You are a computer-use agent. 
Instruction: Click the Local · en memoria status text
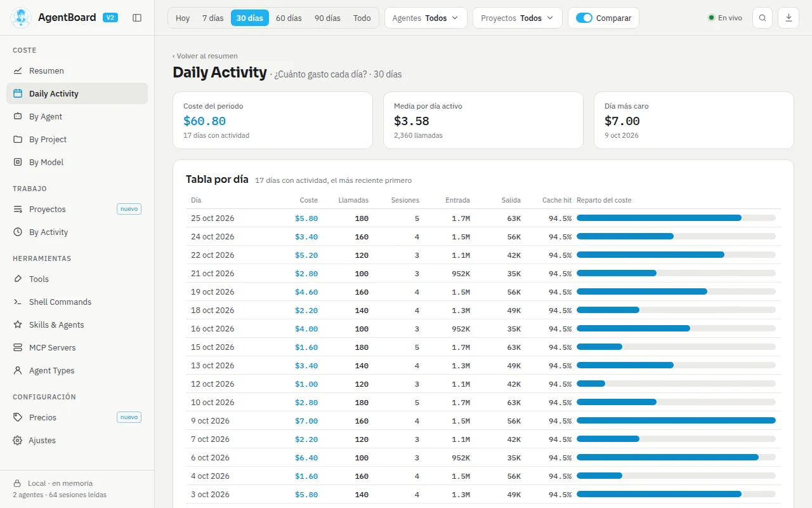click(60, 483)
